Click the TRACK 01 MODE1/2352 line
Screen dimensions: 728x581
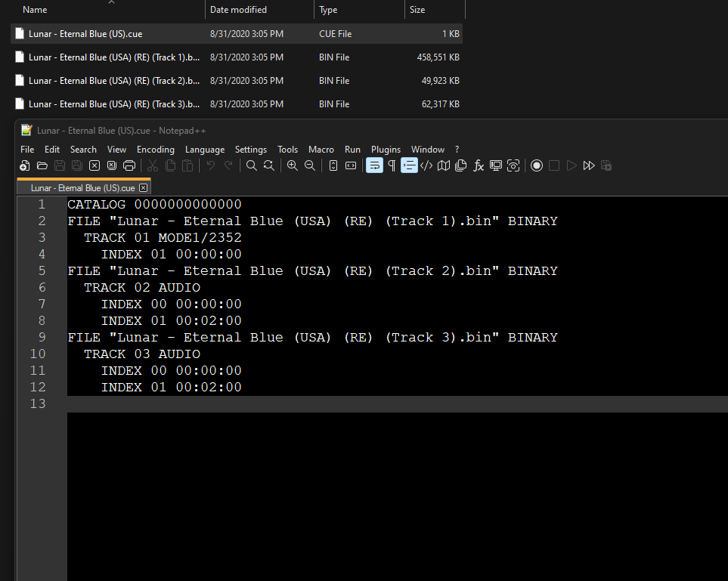click(x=163, y=237)
